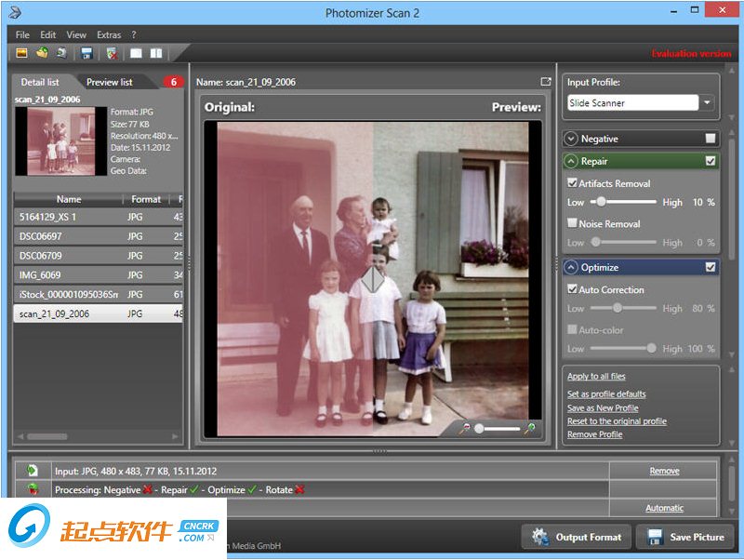This screenshot has height=560, width=744.
Task: Open the Extras menu
Action: [109, 35]
